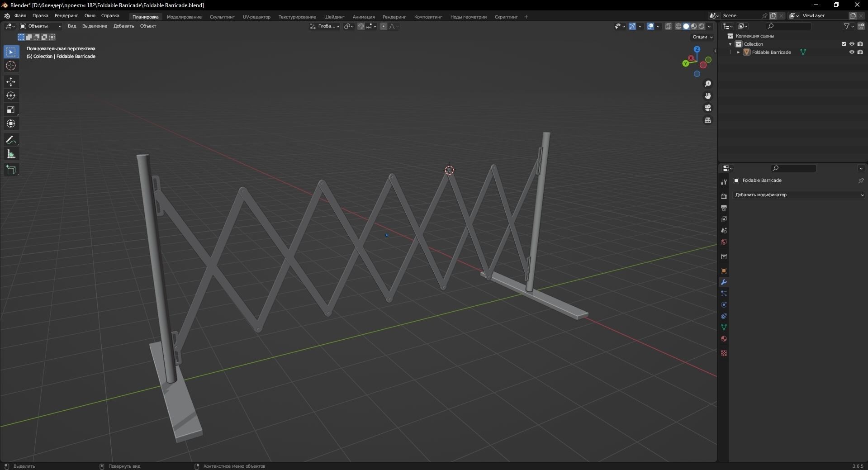
Task: Open the viewport 'Добавить' menu
Action: point(123,26)
